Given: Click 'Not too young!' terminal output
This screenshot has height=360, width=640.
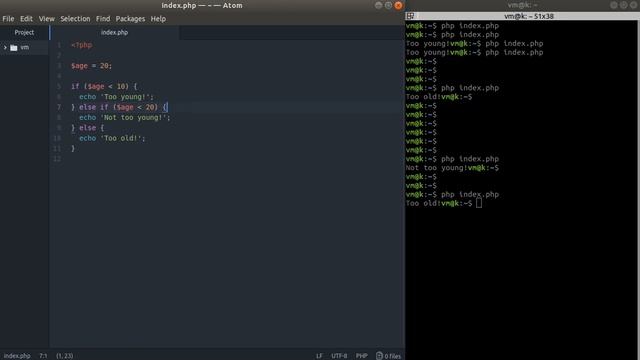Looking at the screenshot, I should (x=436, y=168).
